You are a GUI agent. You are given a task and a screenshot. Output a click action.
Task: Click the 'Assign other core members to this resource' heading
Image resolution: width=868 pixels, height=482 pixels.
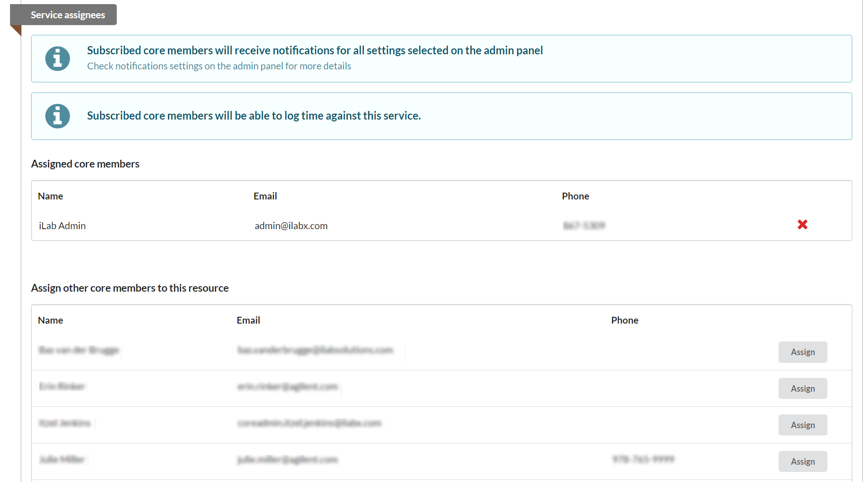[130, 288]
